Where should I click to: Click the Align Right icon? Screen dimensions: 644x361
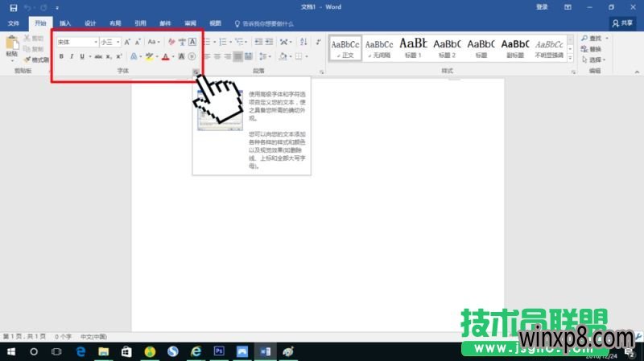228,56
